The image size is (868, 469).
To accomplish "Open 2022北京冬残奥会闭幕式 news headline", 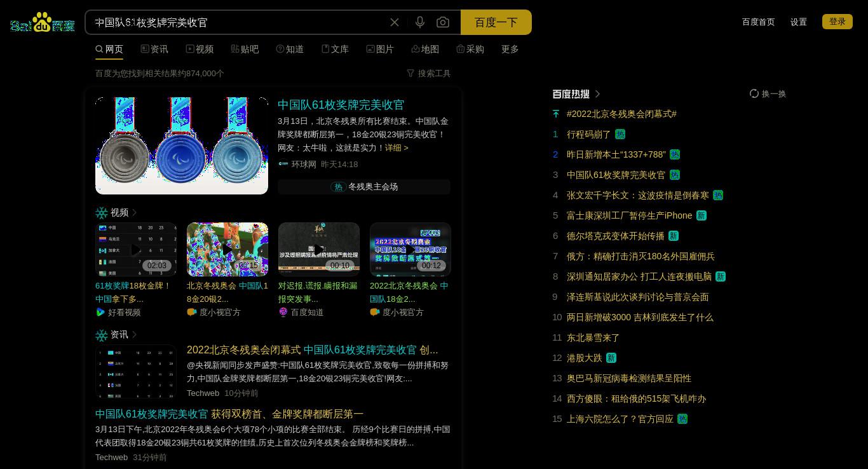I will tap(312, 350).
